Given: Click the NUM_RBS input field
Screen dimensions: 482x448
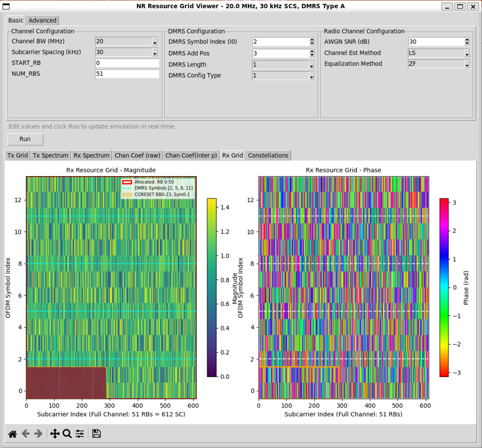Looking at the screenshot, I should (x=127, y=74).
